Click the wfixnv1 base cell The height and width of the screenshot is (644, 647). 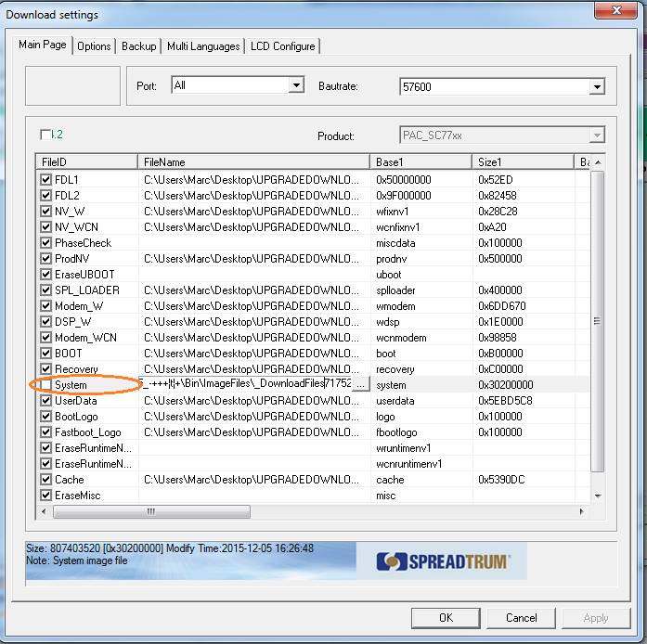click(392, 212)
